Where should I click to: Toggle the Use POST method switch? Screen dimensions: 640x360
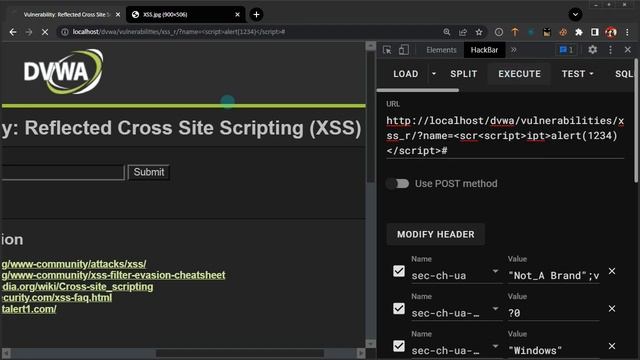pos(398,184)
